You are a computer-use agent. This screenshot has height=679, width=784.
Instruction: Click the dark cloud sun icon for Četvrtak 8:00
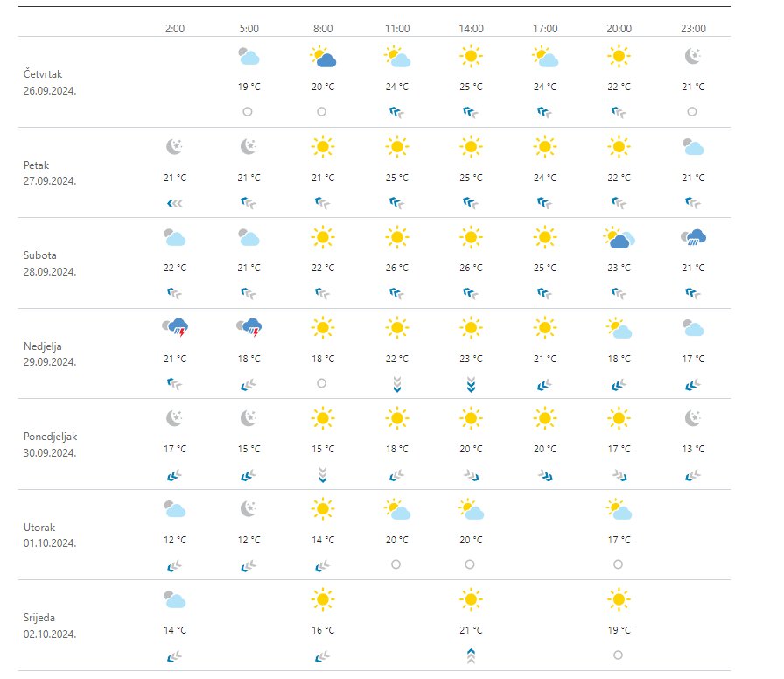[x=323, y=57]
